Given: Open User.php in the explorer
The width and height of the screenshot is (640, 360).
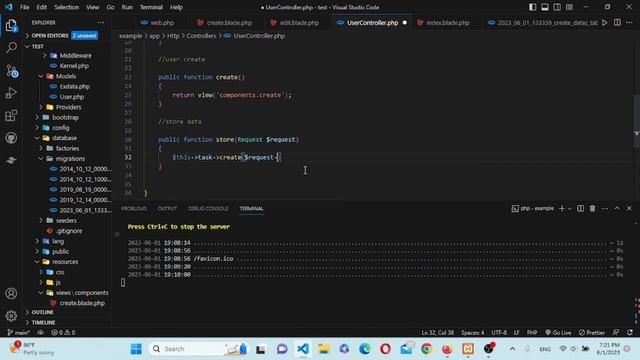Looking at the screenshot, I should 71,97.
